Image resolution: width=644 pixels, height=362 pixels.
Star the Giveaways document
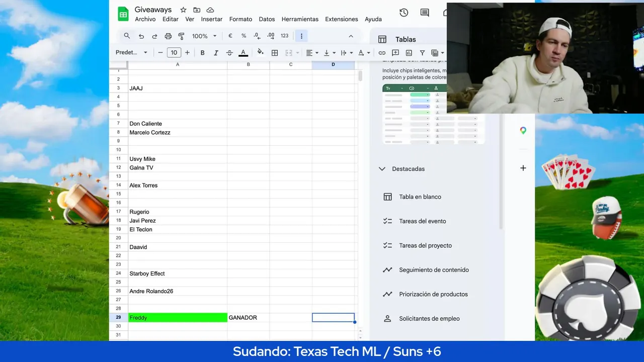[x=183, y=10]
